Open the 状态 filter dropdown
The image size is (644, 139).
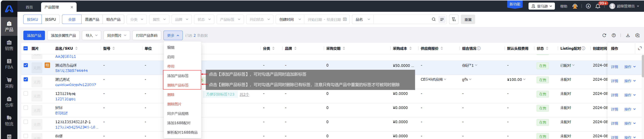click(x=204, y=19)
